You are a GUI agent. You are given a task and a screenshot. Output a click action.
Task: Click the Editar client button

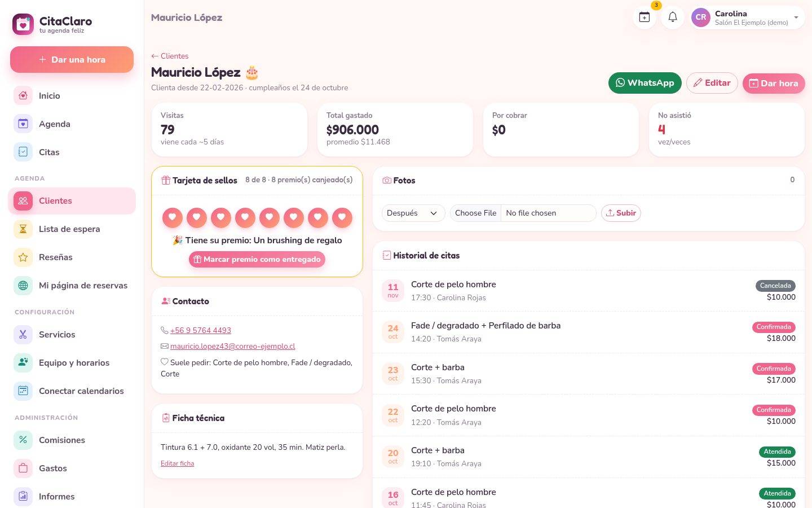[x=712, y=83]
